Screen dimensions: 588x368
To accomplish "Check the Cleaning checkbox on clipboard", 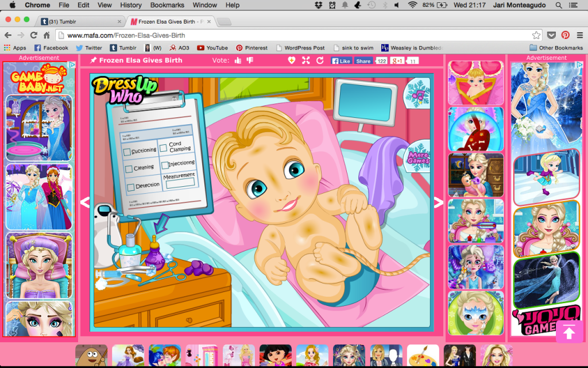I will (129, 169).
